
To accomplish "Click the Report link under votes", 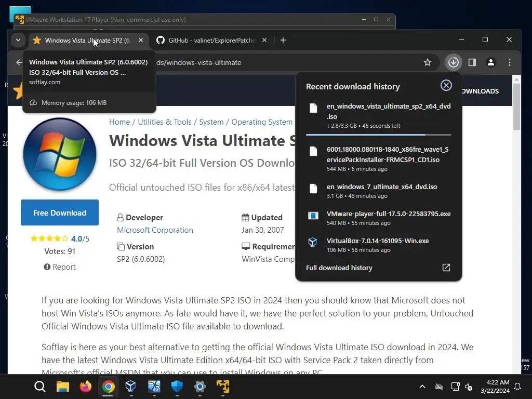I will [x=60, y=267].
